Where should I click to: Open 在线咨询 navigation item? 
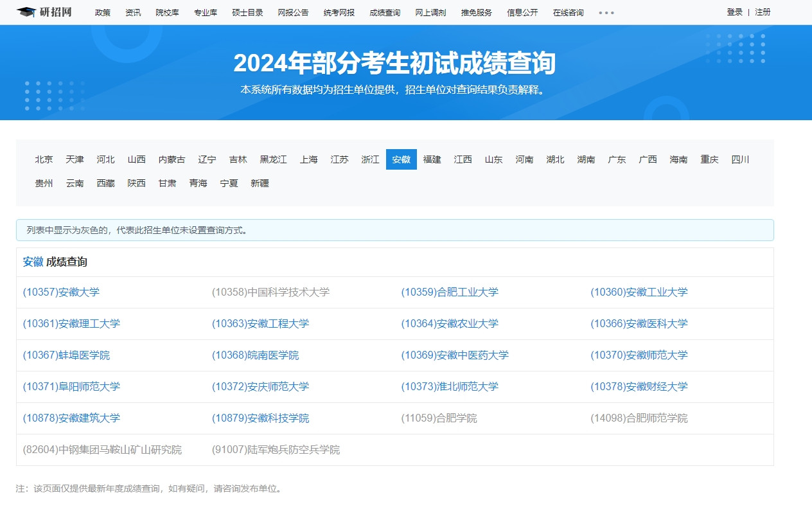(569, 12)
